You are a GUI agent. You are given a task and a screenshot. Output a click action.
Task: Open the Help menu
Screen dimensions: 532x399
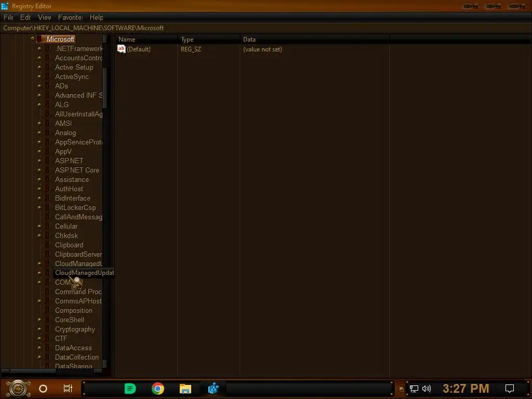pos(96,17)
